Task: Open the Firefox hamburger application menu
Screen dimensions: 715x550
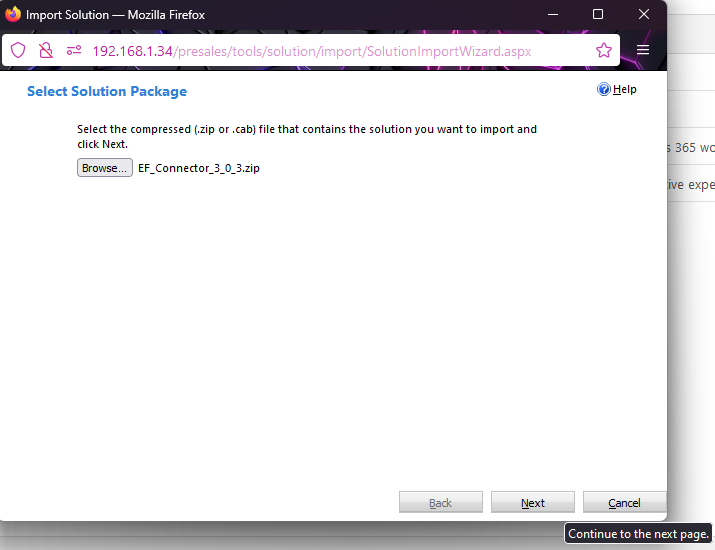Action: pos(643,50)
